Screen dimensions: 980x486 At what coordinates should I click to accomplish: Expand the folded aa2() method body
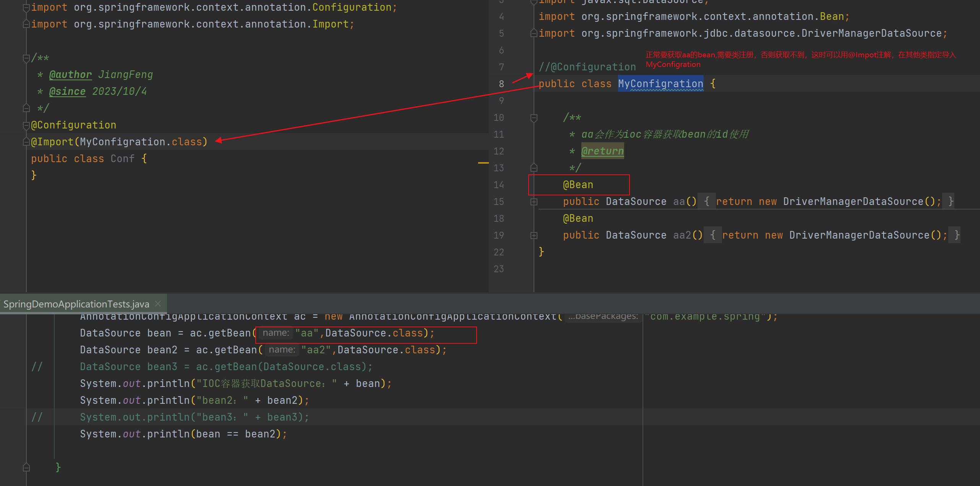point(534,235)
